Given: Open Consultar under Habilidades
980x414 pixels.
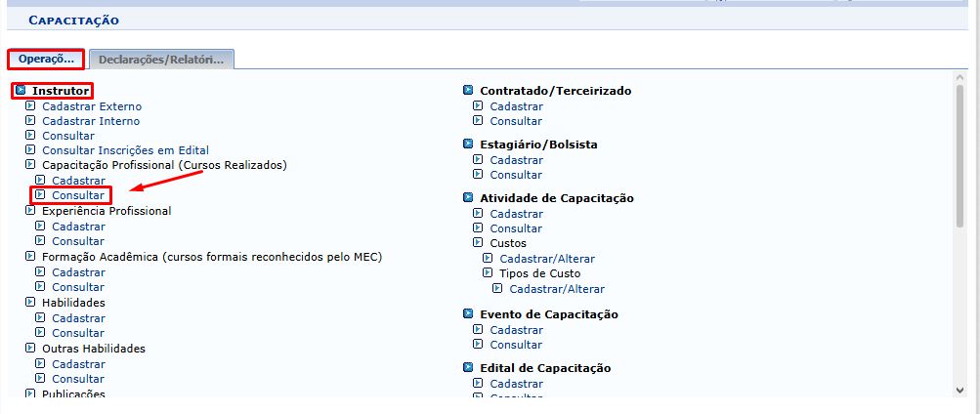Looking at the screenshot, I should tap(78, 333).
